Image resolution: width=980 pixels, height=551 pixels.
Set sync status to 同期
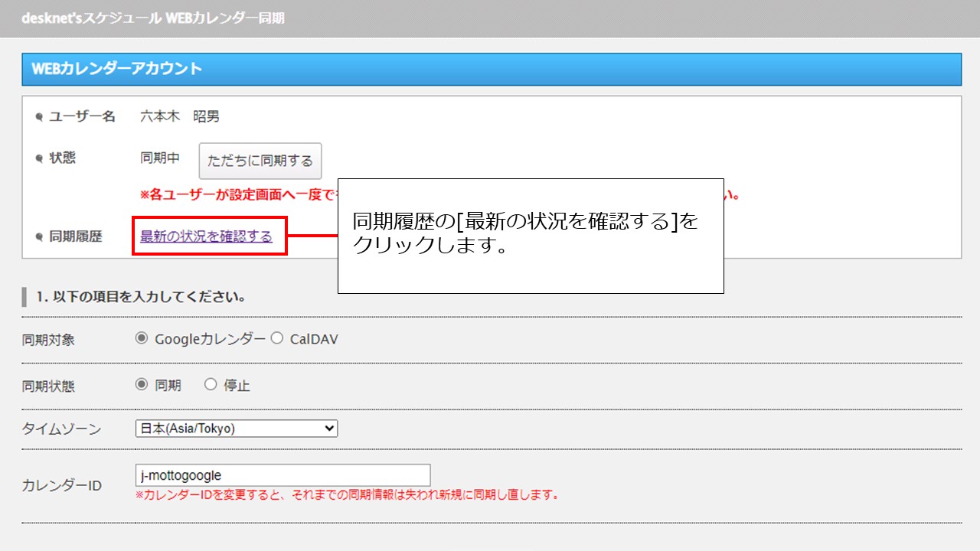point(141,385)
